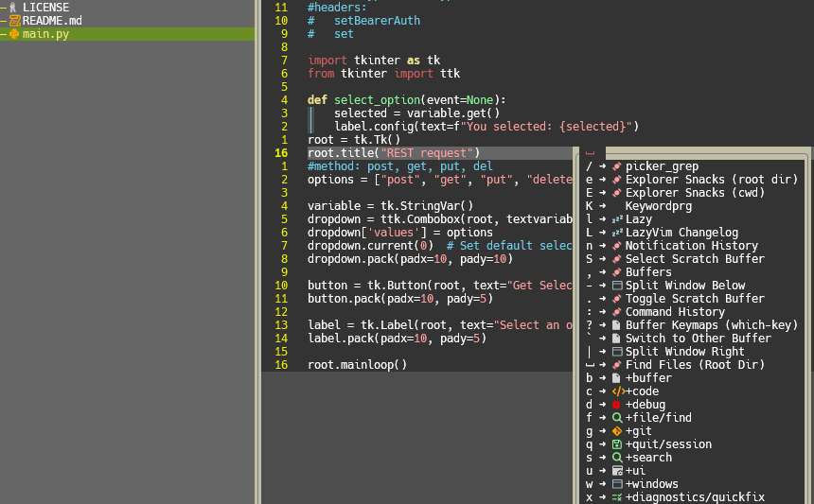Click the README.md markdown icon
Viewport: 814px width, 504px height.
point(14,21)
